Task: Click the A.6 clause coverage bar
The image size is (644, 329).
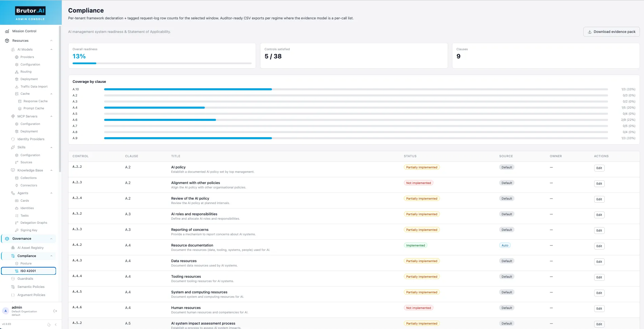Action: (x=356, y=120)
